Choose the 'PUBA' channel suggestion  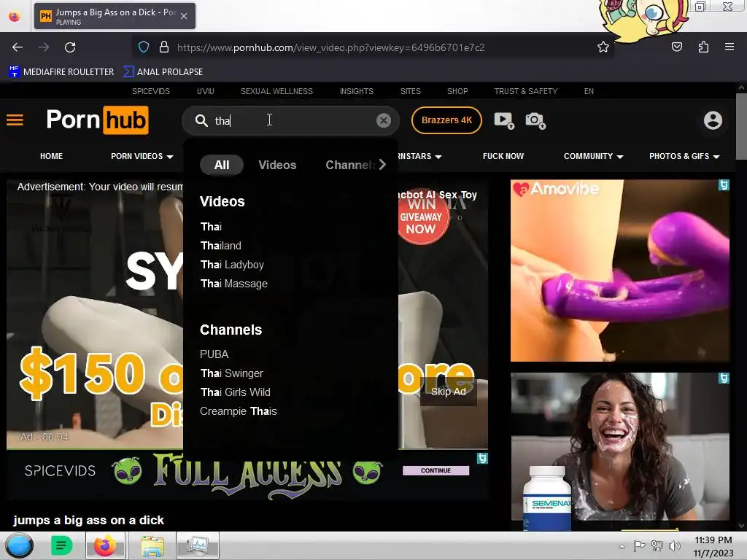(x=214, y=354)
